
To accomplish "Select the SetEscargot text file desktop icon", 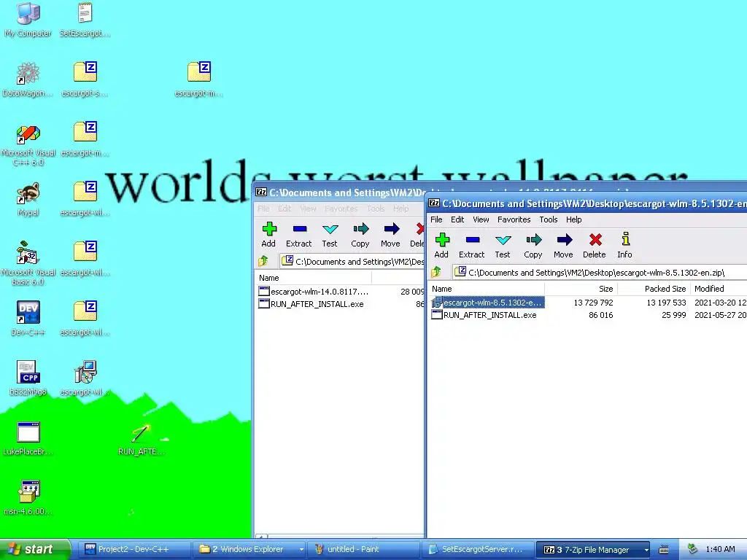I will click(85, 20).
